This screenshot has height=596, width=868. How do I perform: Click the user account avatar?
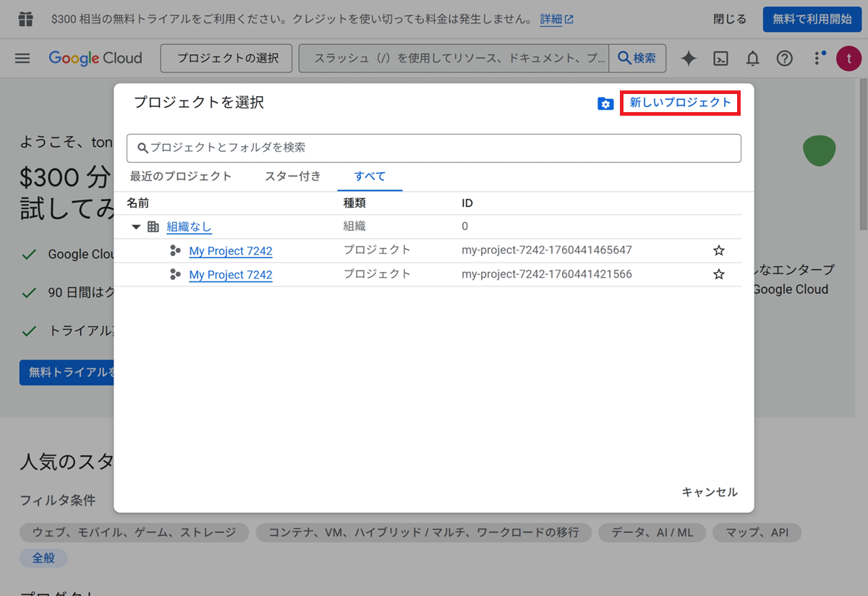[x=848, y=59]
